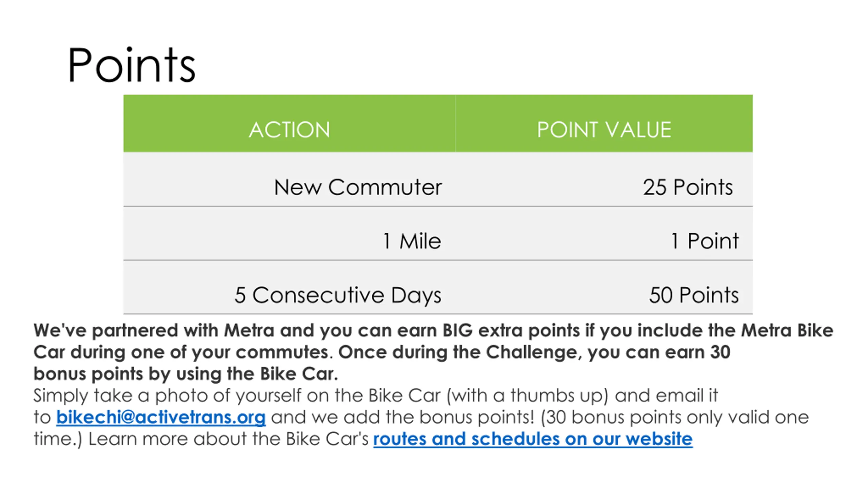Select the ACTION column header
The width and height of the screenshot is (868, 488).
pyautogui.click(x=289, y=123)
